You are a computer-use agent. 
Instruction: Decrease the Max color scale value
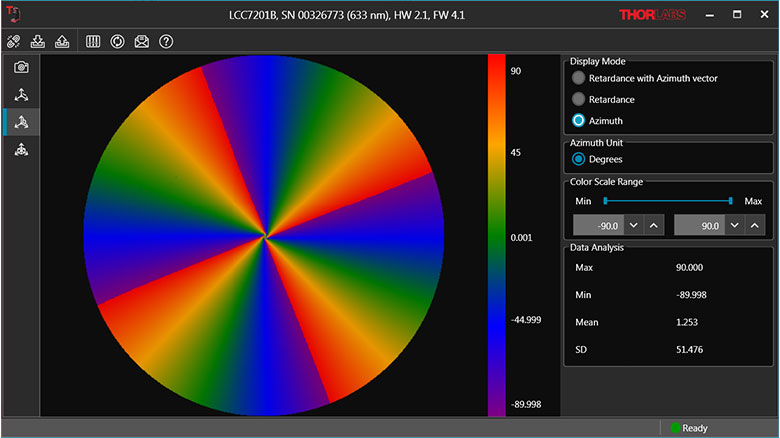tap(735, 226)
